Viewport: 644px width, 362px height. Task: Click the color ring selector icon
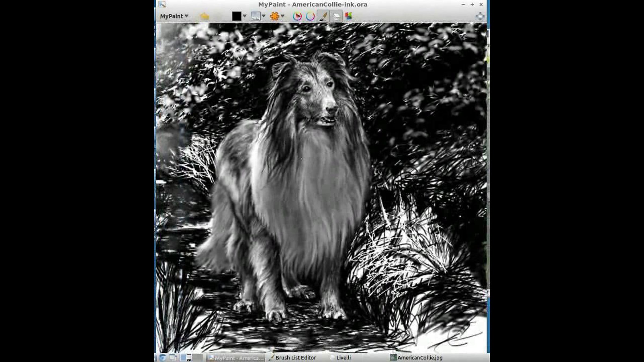click(310, 16)
